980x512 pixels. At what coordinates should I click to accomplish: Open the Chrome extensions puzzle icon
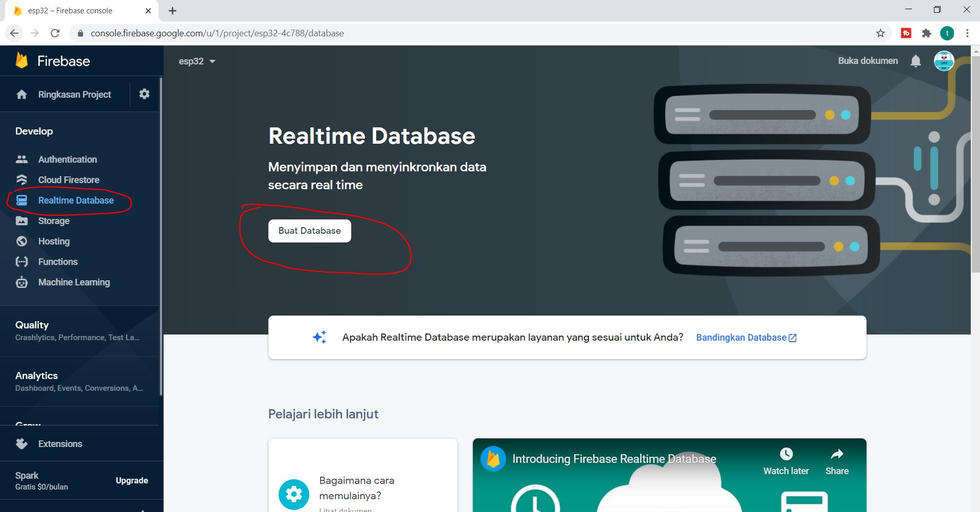coord(926,33)
